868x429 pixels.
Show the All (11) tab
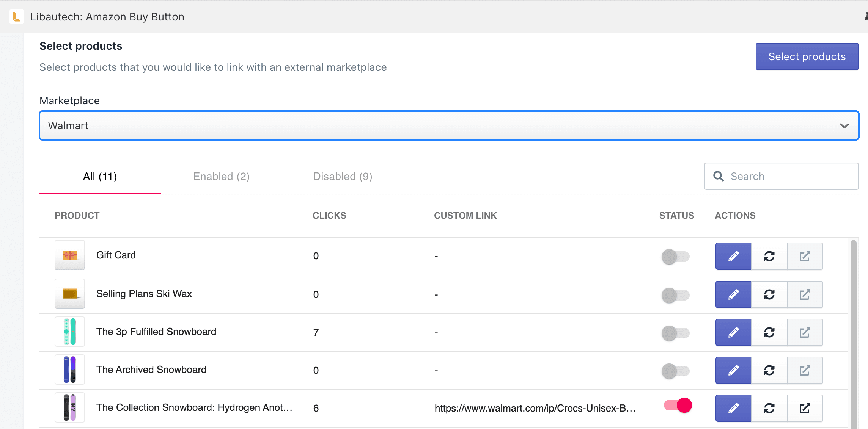100,177
